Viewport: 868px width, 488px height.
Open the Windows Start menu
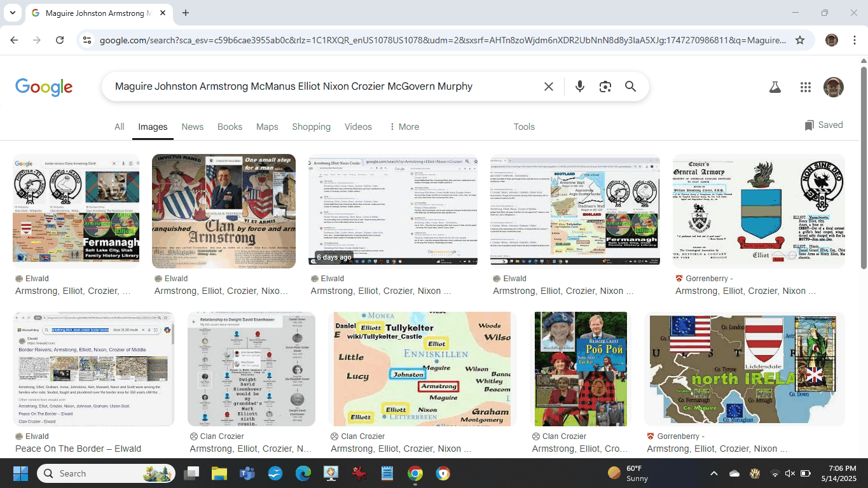pyautogui.click(x=20, y=473)
